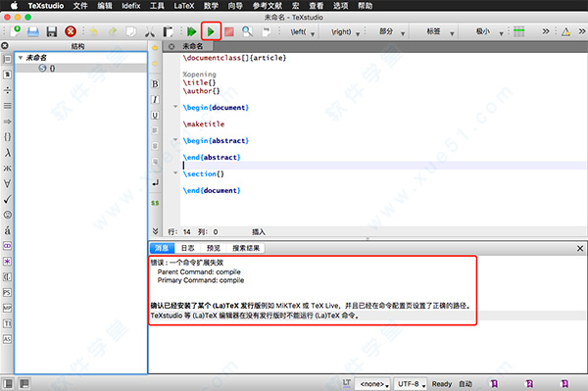The width and height of the screenshot is (588, 391).
Task: Collapse the 未命名 node in the structure tree
Action: pos(21,58)
